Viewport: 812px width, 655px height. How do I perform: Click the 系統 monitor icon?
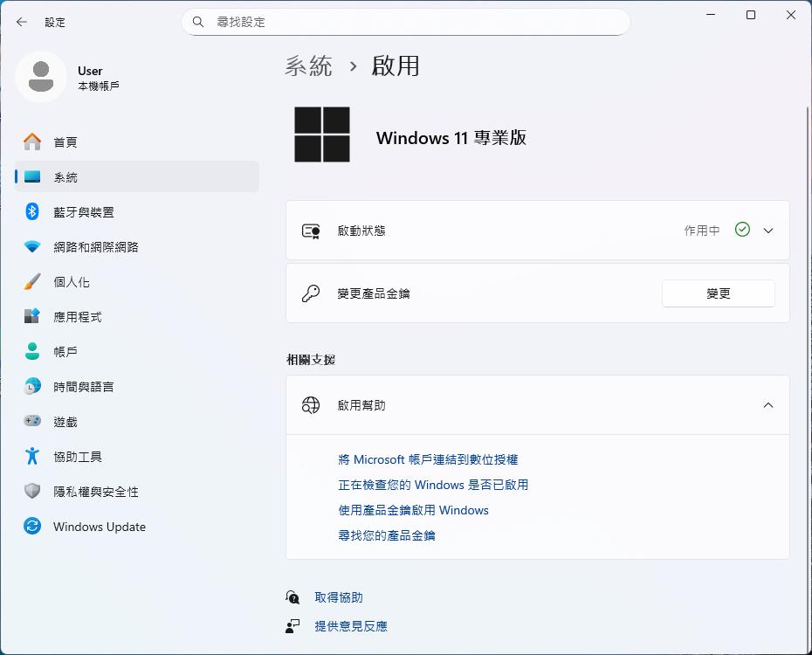tap(32, 177)
